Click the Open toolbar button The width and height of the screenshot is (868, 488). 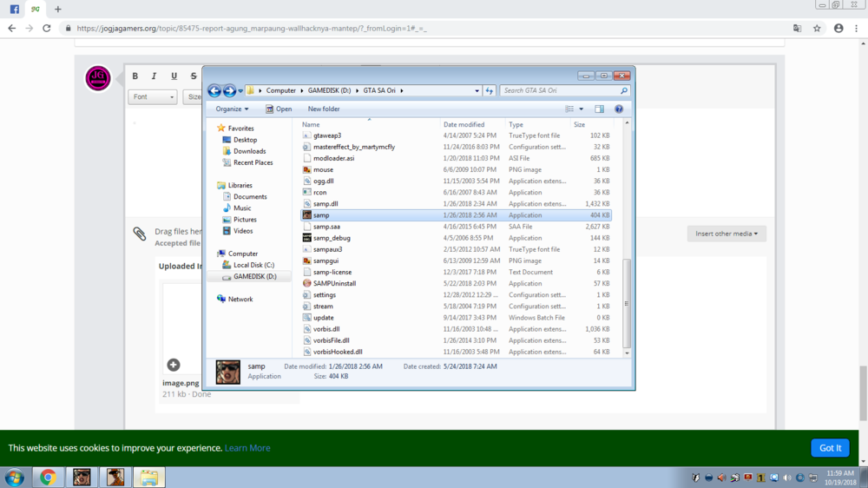pos(279,109)
